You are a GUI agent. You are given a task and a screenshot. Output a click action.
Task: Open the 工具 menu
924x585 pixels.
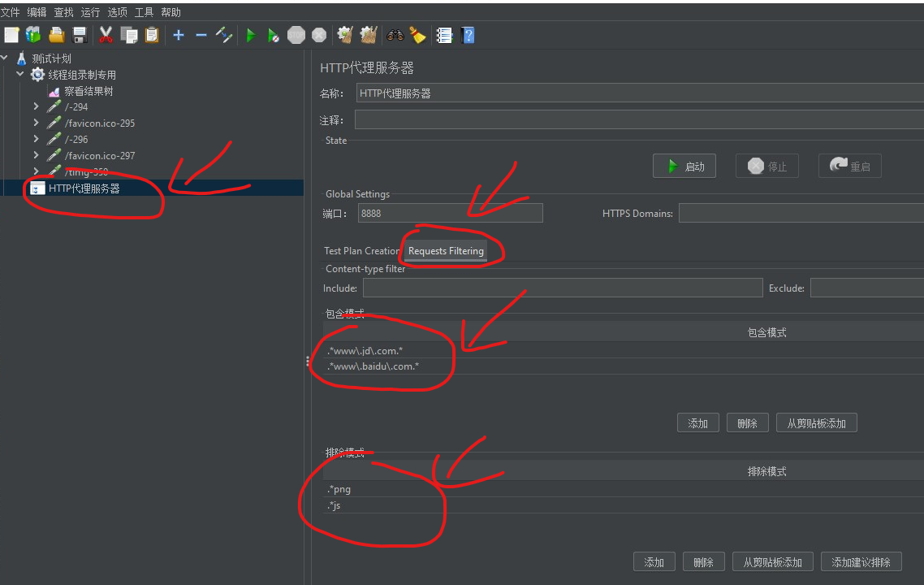pos(144,12)
